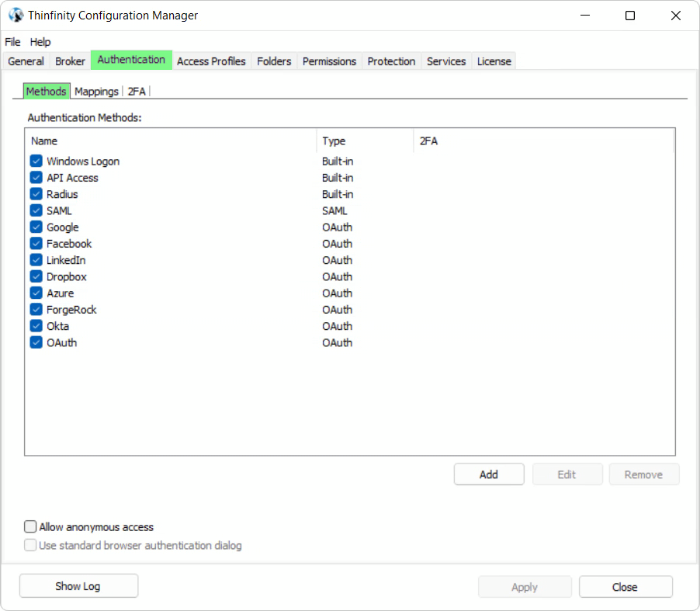Click the Thinfinity app icon in title bar
Viewport: 700px width, 611px height.
[16, 16]
